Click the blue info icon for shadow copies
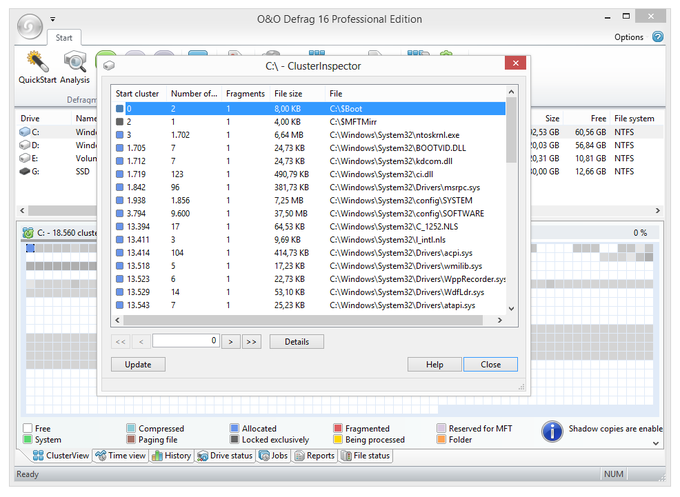The height and width of the screenshot is (497, 680). pyautogui.click(x=552, y=432)
